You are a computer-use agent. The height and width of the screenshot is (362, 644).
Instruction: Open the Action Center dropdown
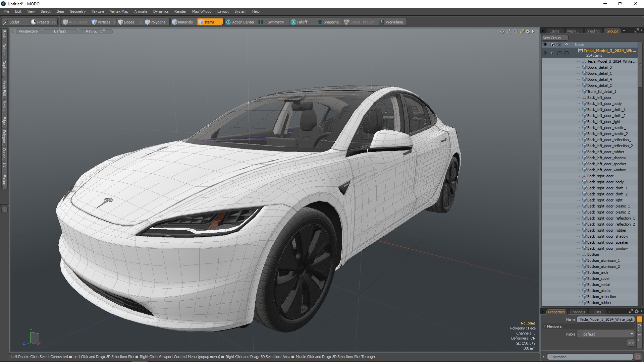point(240,22)
